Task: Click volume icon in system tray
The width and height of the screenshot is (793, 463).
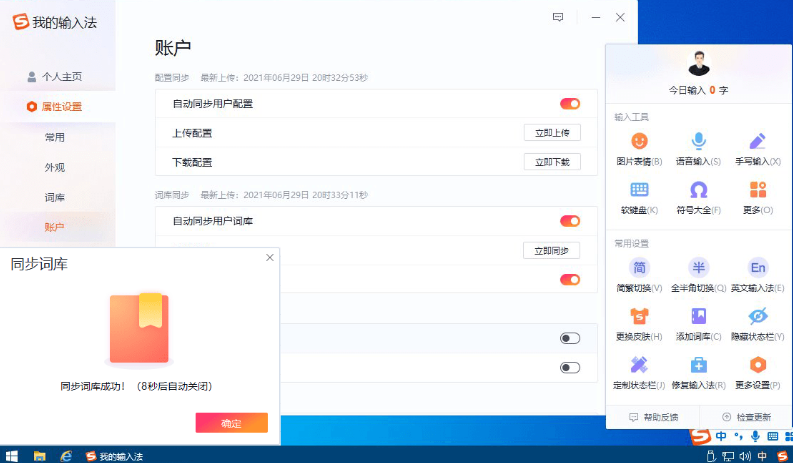Action: 745,456
